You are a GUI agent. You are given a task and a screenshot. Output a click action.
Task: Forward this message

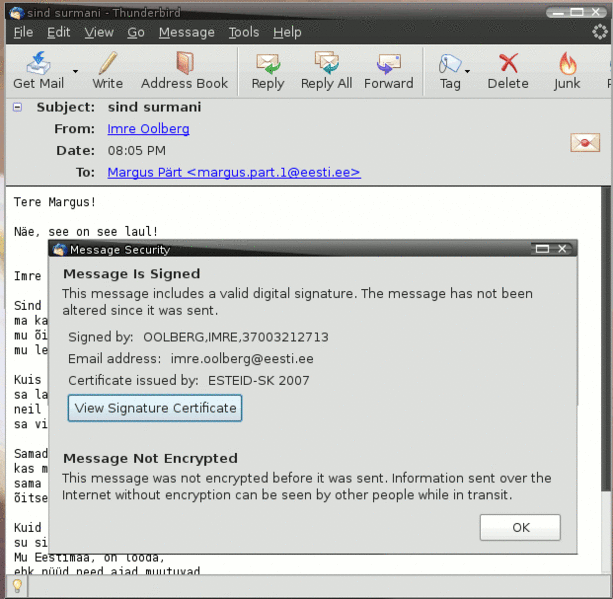click(388, 71)
